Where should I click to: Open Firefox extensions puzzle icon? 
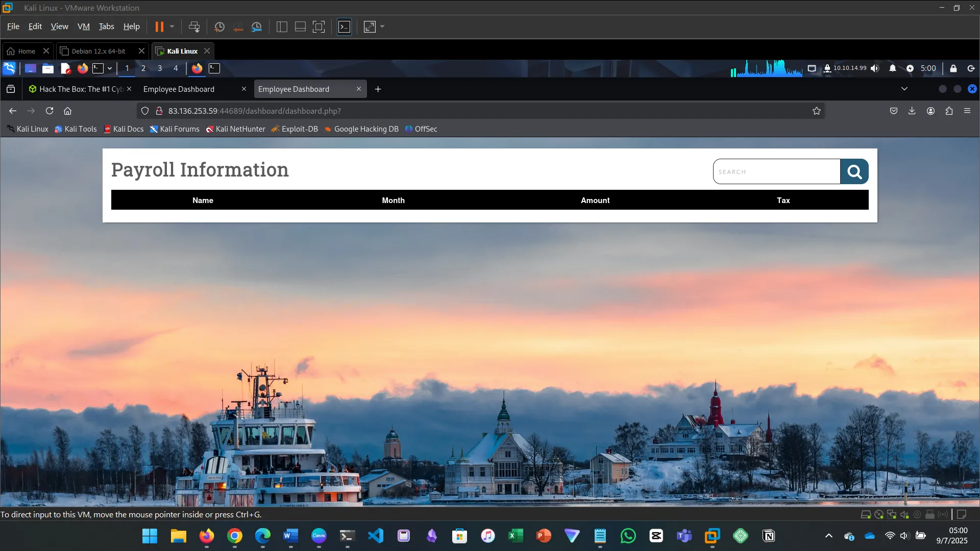pos(949,111)
